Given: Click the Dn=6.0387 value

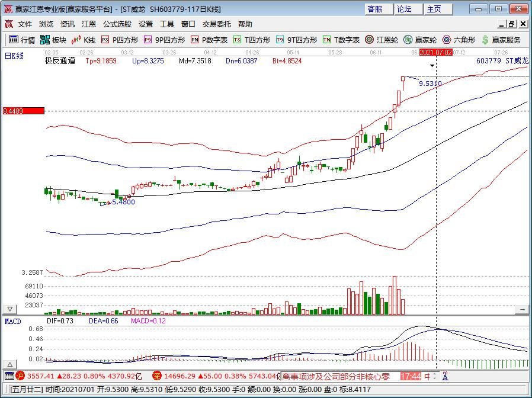Looking at the screenshot, I should [242, 61].
